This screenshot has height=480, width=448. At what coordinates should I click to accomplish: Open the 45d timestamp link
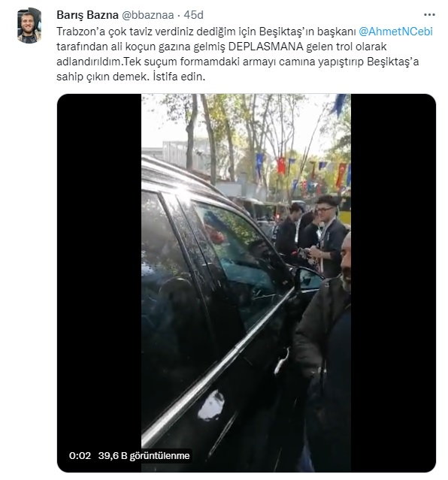[193, 15]
